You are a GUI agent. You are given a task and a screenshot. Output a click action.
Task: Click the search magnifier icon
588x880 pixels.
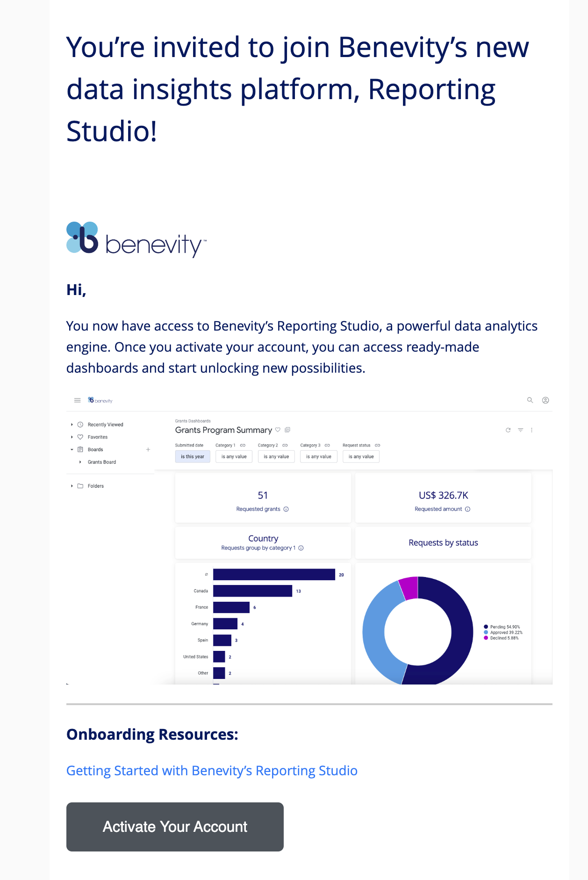tap(530, 400)
